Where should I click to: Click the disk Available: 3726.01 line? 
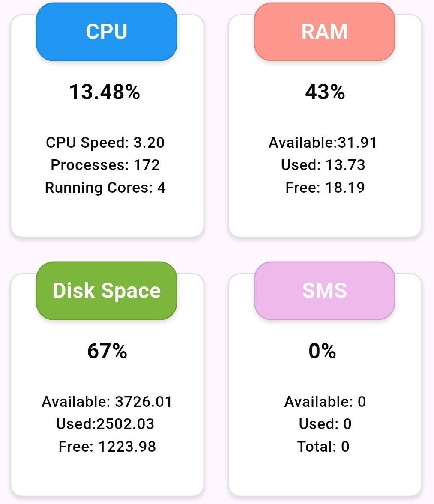point(107,402)
